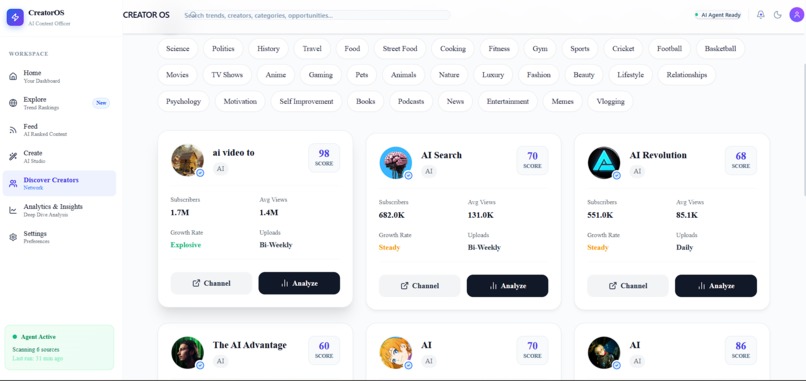
Task: Click the AI Agent Ready status badge
Action: coord(718,15)
